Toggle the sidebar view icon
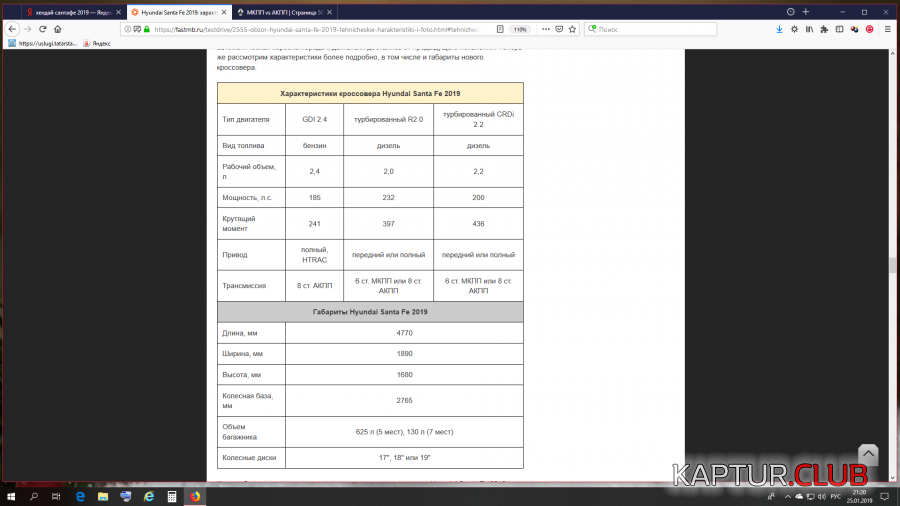 (839, 29)
